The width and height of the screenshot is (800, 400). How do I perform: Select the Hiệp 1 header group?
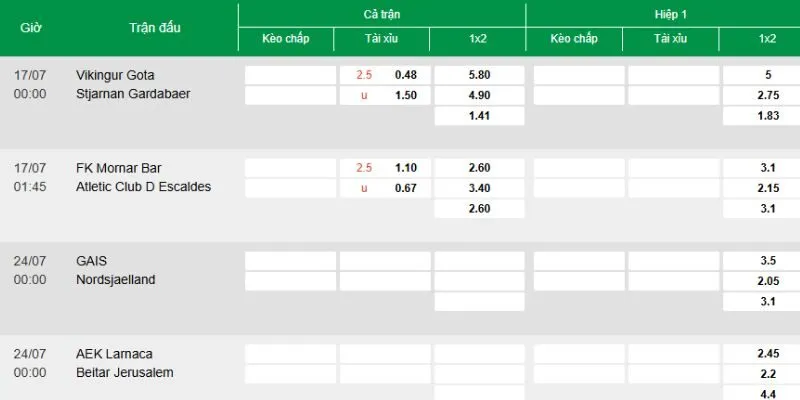[670, 15]
